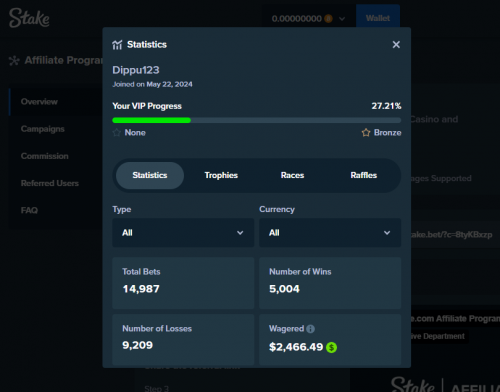Click the Your VIP Progress label
Viewport: 500px width, 392px height.
click(147, 106)
